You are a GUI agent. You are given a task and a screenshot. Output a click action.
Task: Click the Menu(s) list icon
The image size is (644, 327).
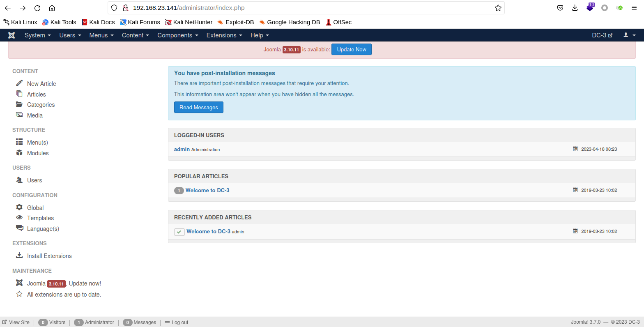19,142
